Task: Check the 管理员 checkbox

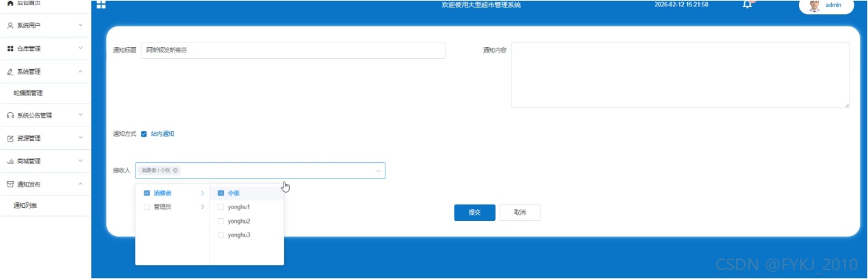Action: pos(146,207)
